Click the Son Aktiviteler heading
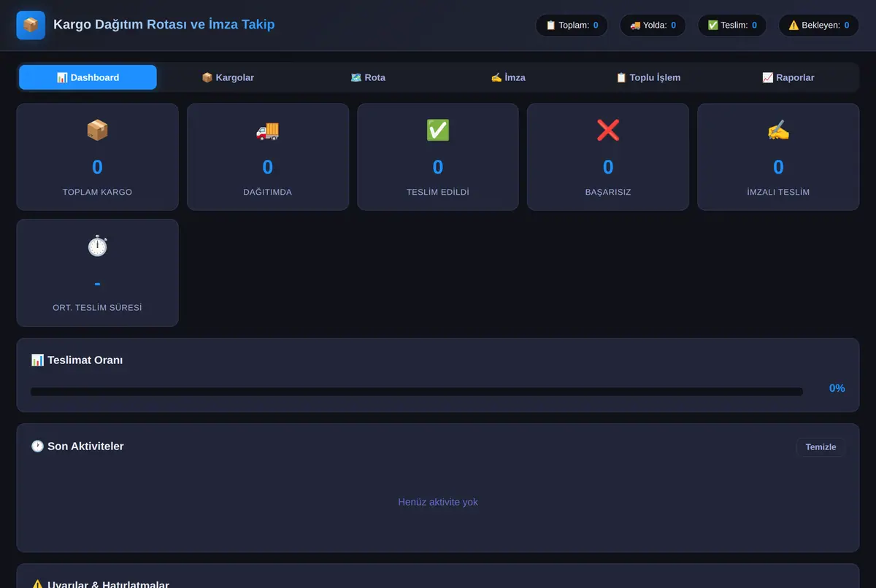The height and width of the screenshot is (588, 876). tap(77, 446)
